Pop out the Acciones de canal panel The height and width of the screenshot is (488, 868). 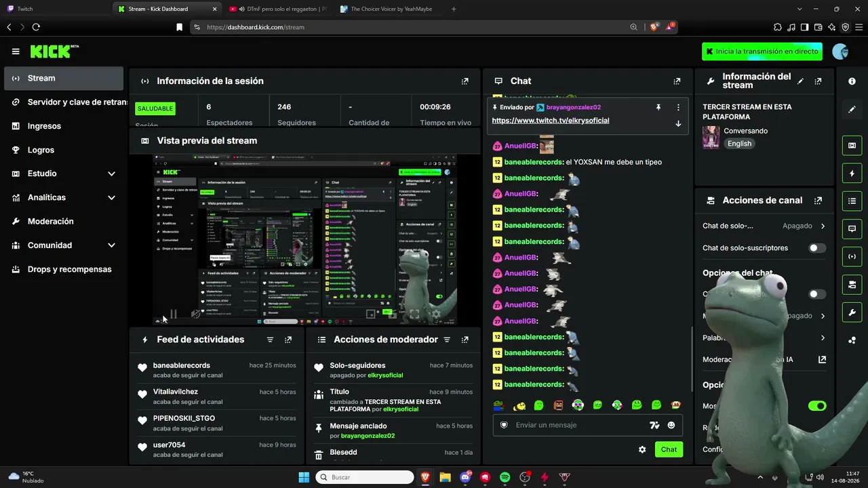(x=818, y=201)
